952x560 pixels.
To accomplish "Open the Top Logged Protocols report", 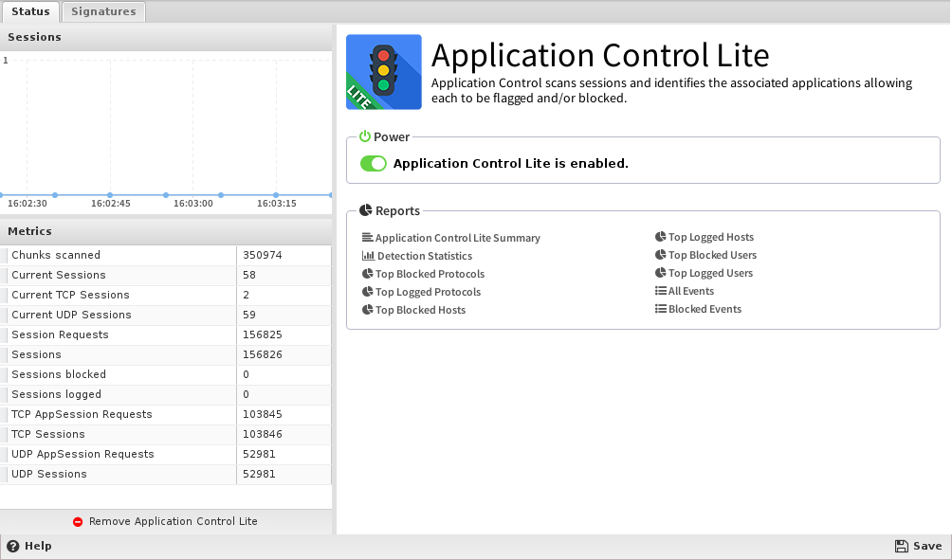I will (x=428, y=292).
